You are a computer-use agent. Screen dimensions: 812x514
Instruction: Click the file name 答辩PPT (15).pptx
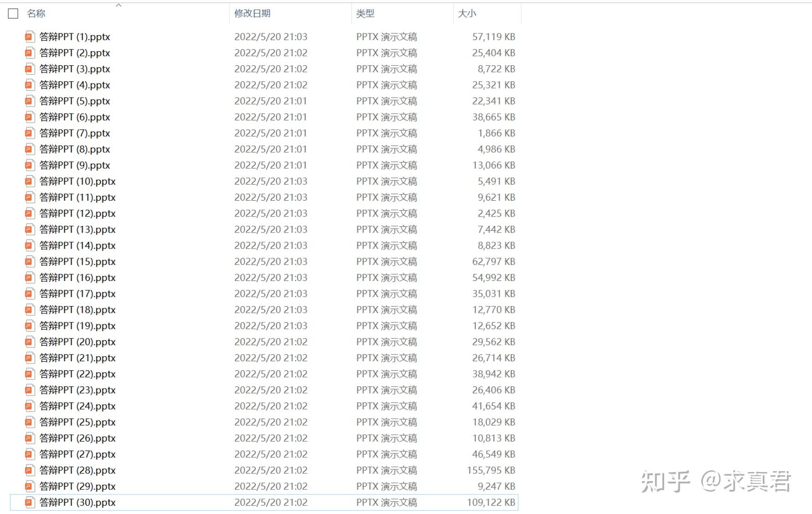[78, 261]
